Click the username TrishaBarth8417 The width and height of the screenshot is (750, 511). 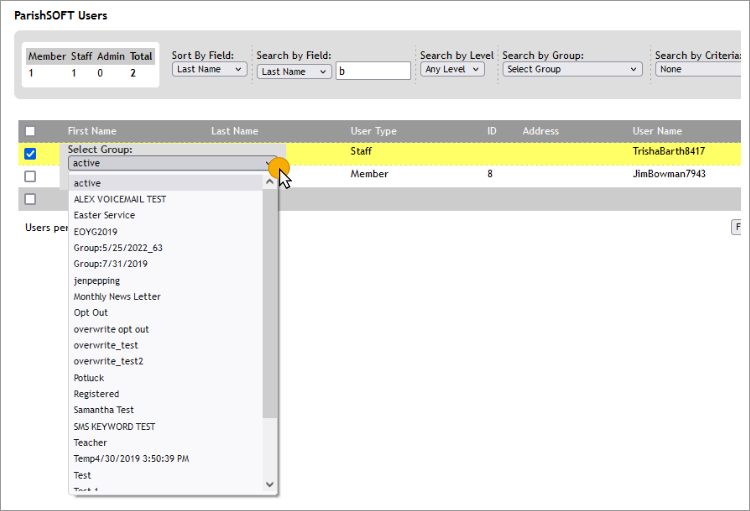pyautogui.click(x=669, y=151)
